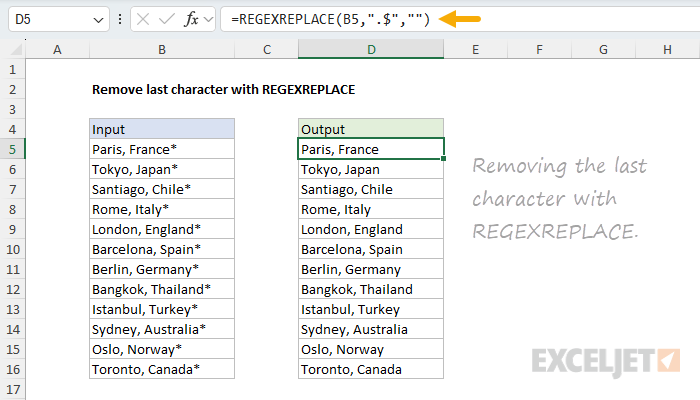Click the 'Input' header cell
Viewport: 700px width, 400px height.
(162, 129)
